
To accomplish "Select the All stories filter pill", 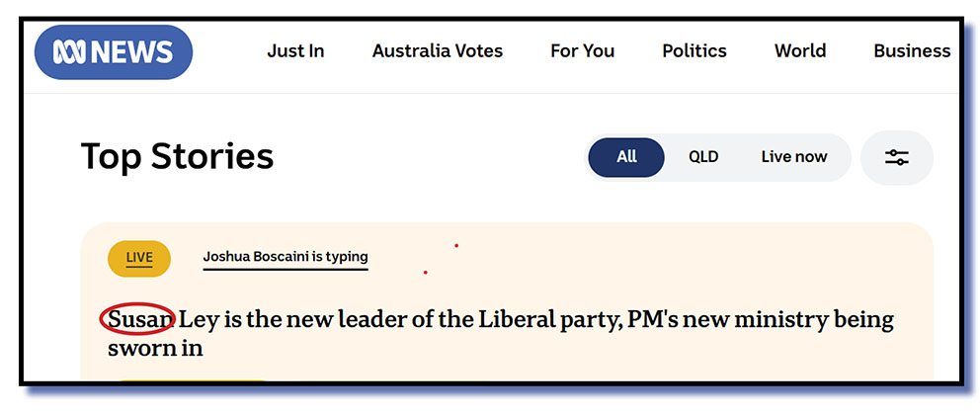I will point(626,157).
